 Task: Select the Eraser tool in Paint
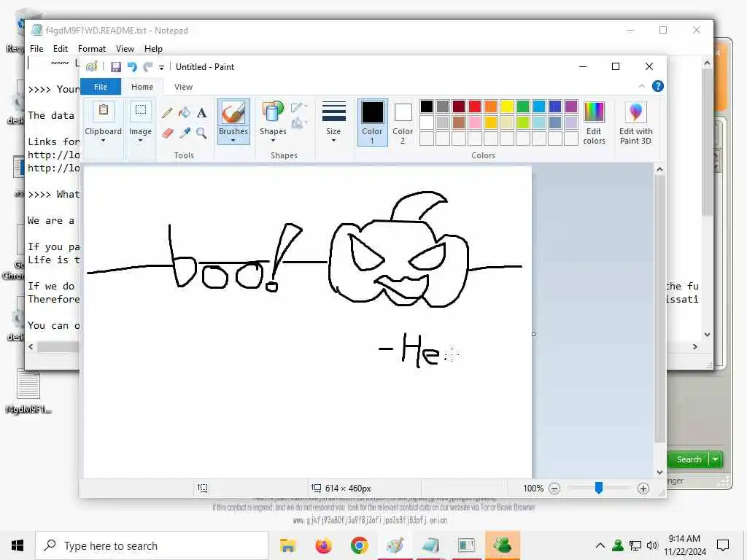167,133
